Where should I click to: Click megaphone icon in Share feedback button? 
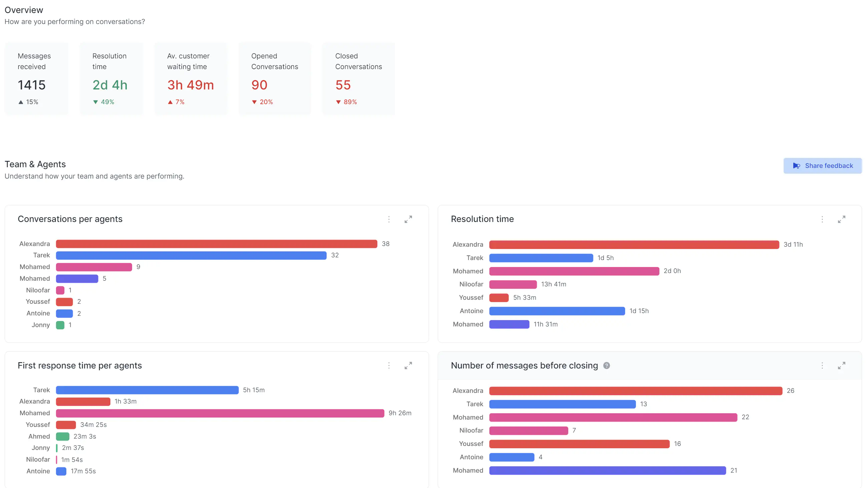click(797, 166)
